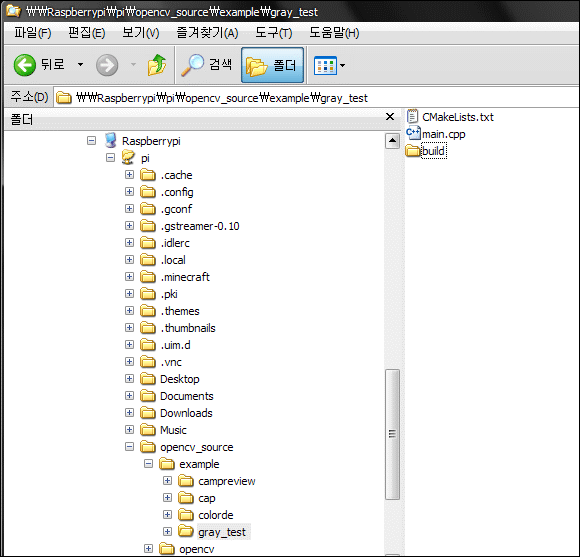Viewport: 580px width, 557px height.
Task: Select the opencv folder in tree
Action: pyautogui.click(x=196, y=549)
